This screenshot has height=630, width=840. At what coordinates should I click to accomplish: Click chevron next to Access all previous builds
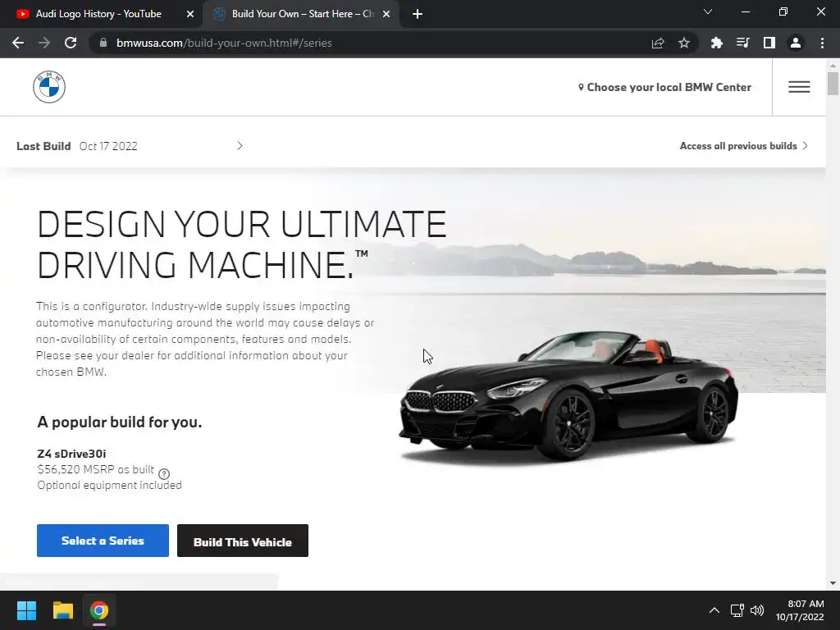tap(805, 146)
